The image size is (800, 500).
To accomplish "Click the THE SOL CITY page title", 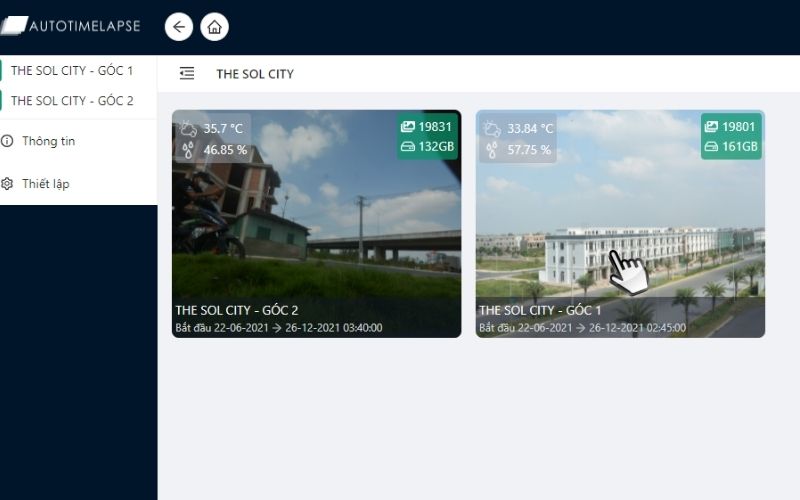I will 255,74.
